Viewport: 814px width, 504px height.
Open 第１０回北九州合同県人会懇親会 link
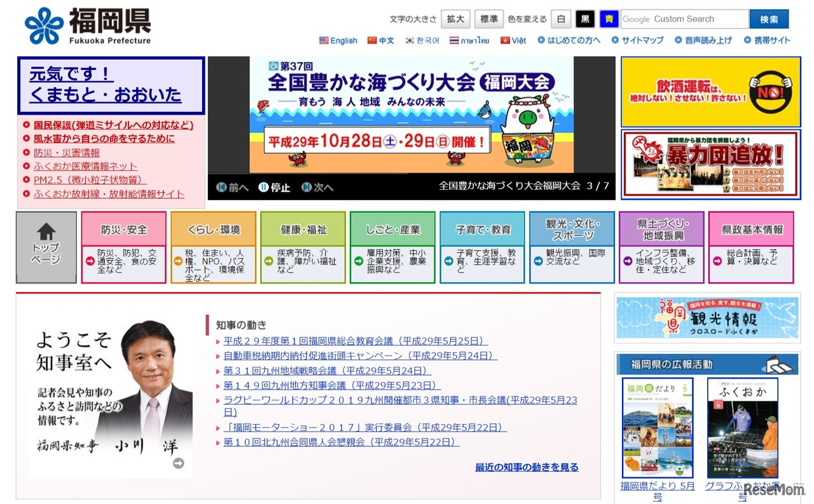[341, 442]
